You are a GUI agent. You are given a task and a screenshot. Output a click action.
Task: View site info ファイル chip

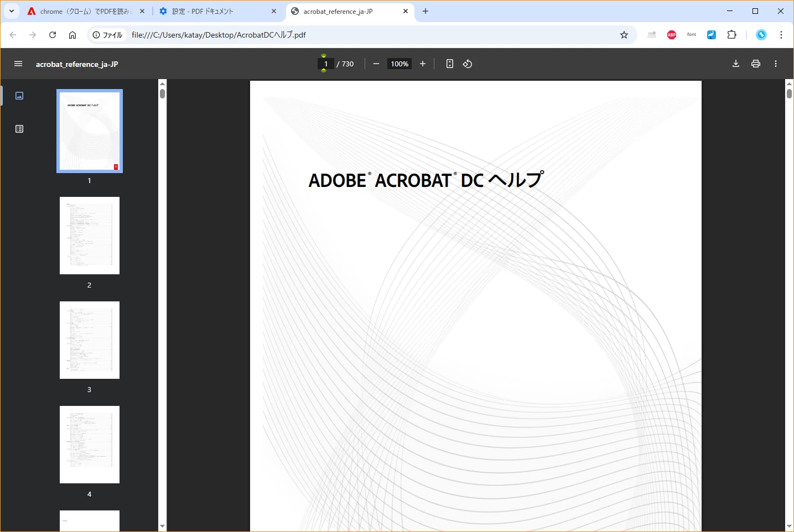[107, 35]
